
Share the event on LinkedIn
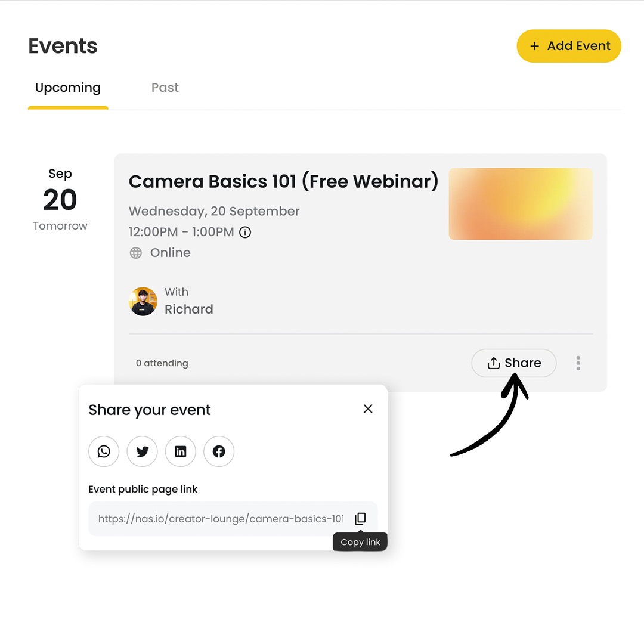click(180, 451)
